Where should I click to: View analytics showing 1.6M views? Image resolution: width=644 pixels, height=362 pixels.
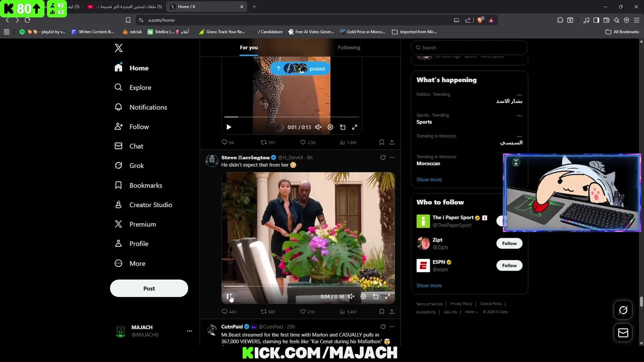point(348,142)
